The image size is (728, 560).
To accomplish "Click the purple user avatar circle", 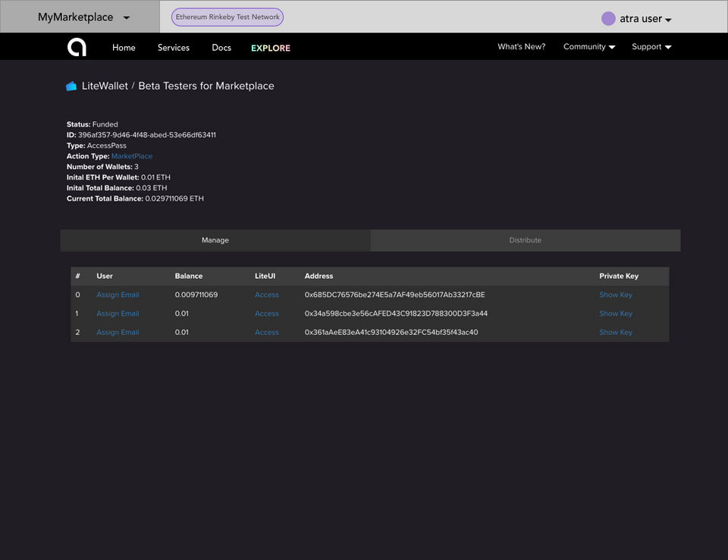I will click(608, 18).
